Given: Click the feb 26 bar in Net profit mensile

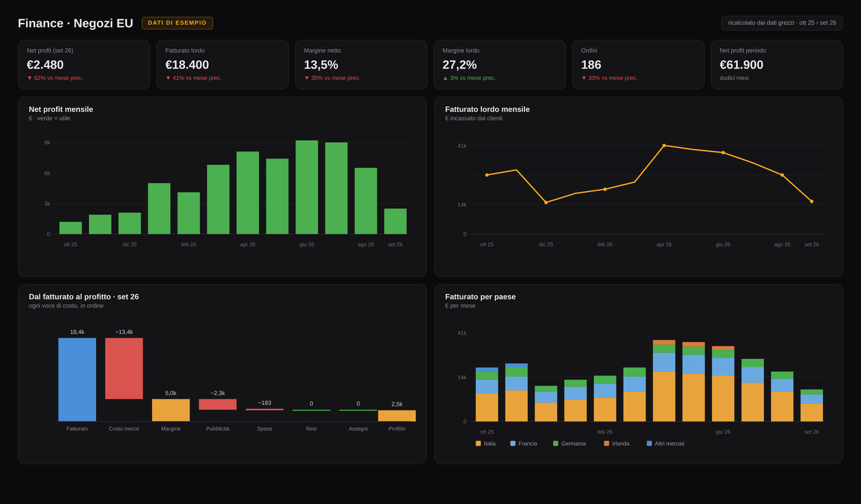Looking at the screenshot, I should point(188,213).
